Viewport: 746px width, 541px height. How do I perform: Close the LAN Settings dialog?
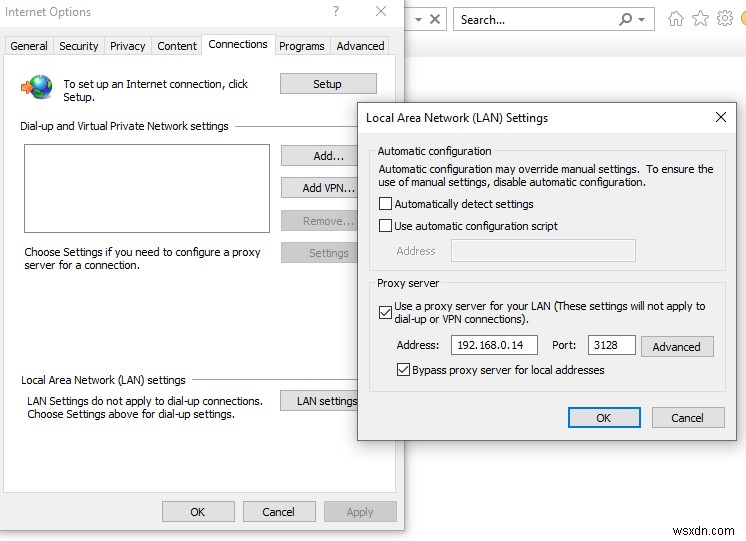[x=721, y=117]
